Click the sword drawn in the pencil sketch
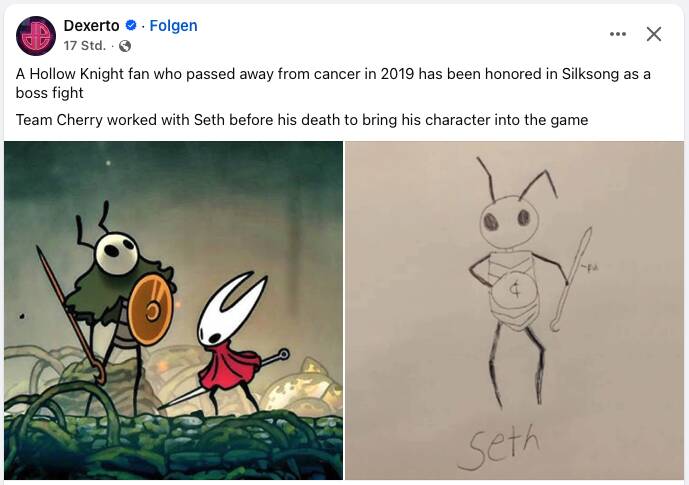The height and width of the screenshot is (485, 689). tap(571, 279)
